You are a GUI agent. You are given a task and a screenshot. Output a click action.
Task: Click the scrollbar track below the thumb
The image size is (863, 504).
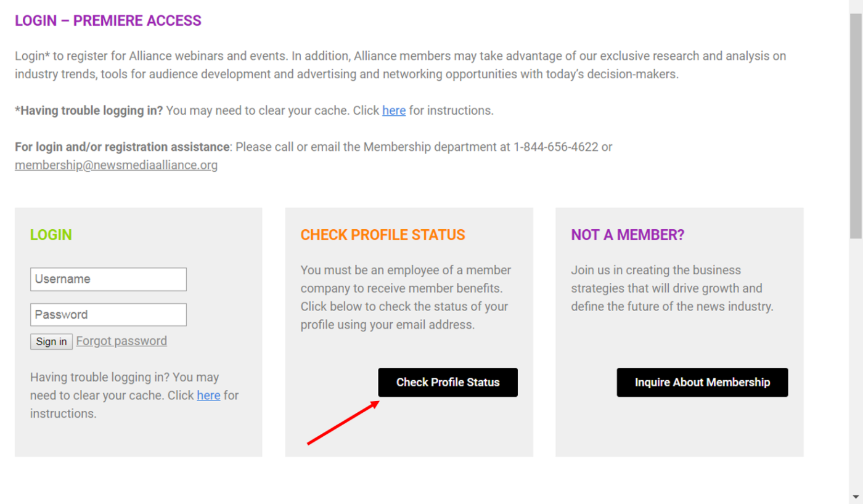click(x=856, y=364)
